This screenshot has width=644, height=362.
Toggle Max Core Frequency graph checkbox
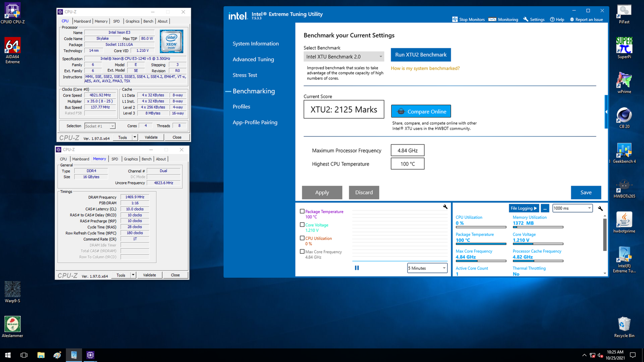click(x=302, y=252)
